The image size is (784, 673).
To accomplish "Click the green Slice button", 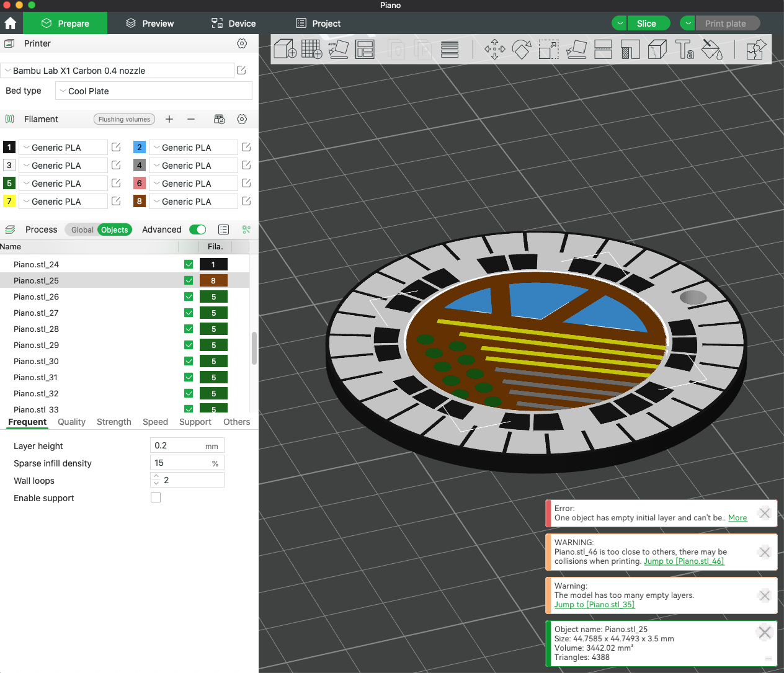I will (x=646, y=24).
